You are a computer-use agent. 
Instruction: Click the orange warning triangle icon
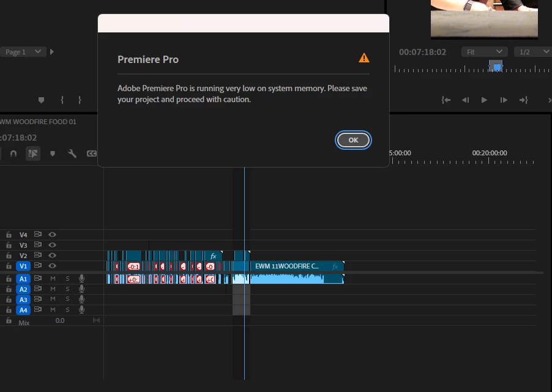(x=364, y=57)
